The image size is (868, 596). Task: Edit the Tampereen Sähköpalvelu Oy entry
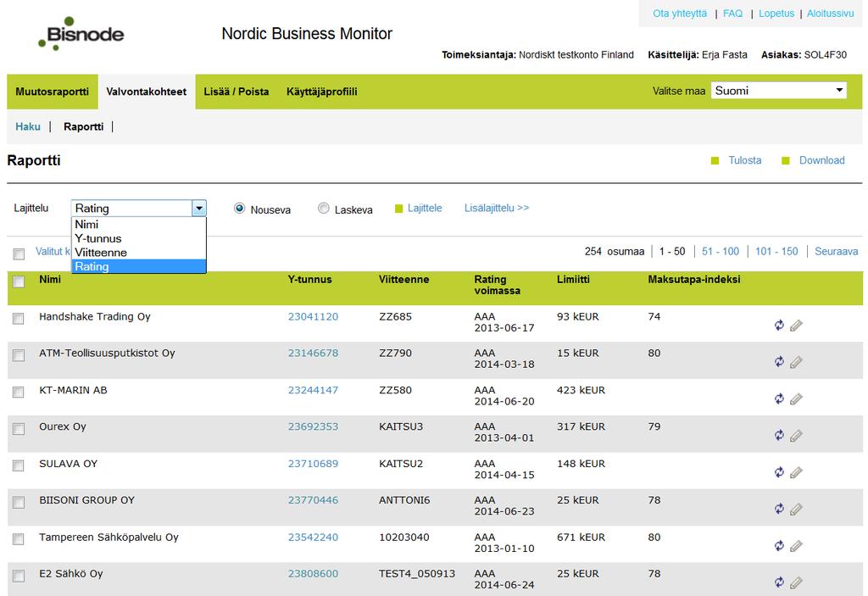click(x=796, y=546)
